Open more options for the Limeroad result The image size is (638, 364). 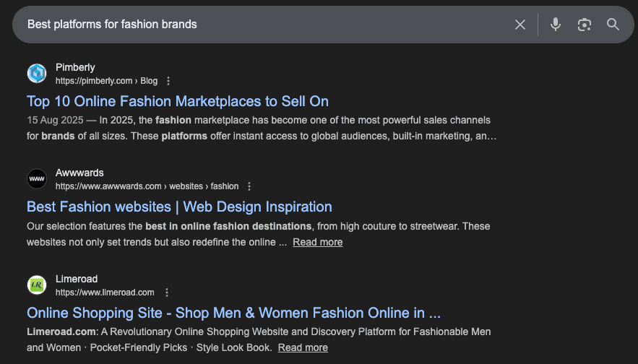(x=166, y=292)
